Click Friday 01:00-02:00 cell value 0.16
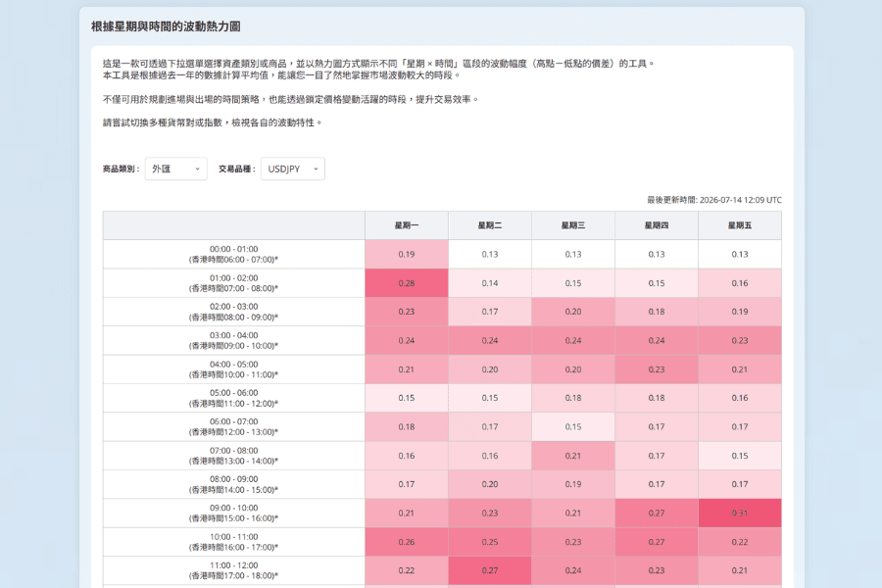 [740, 283]
